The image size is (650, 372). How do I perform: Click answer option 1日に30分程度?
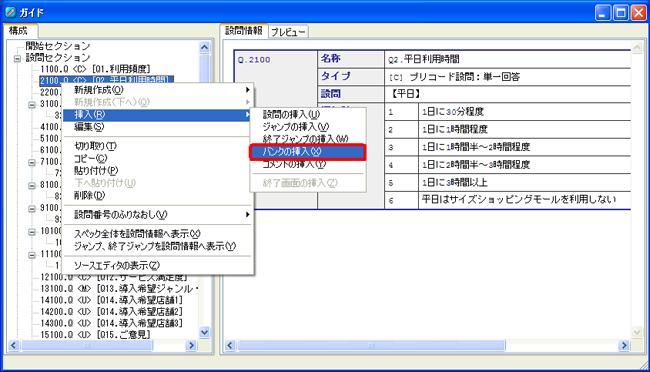pos(453,112)
